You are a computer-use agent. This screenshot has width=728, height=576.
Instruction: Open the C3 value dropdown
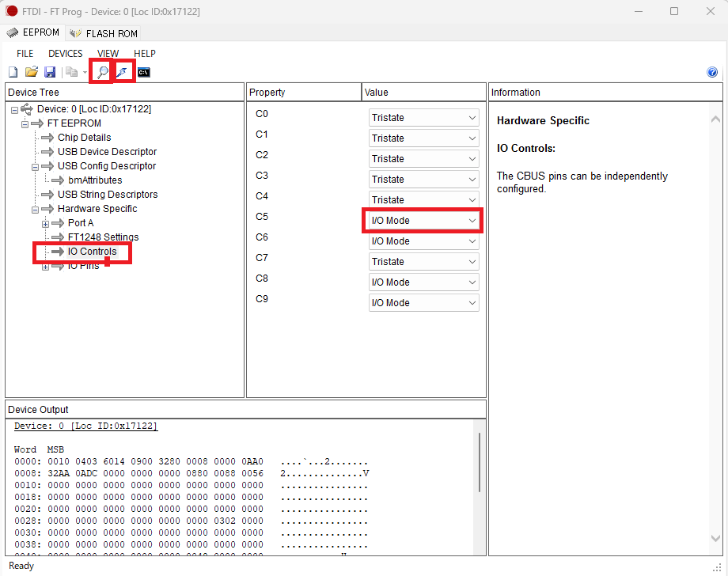pyautogui.click(x=424, y=179)
